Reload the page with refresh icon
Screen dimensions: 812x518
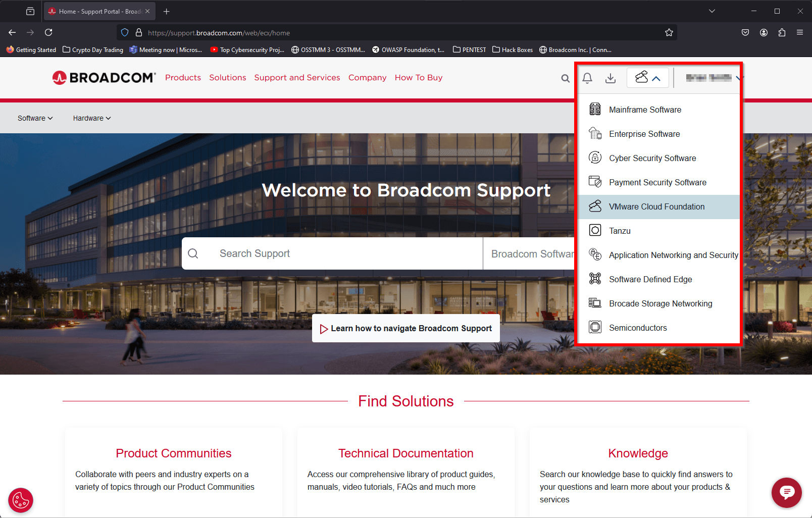(x=48, y=32)
